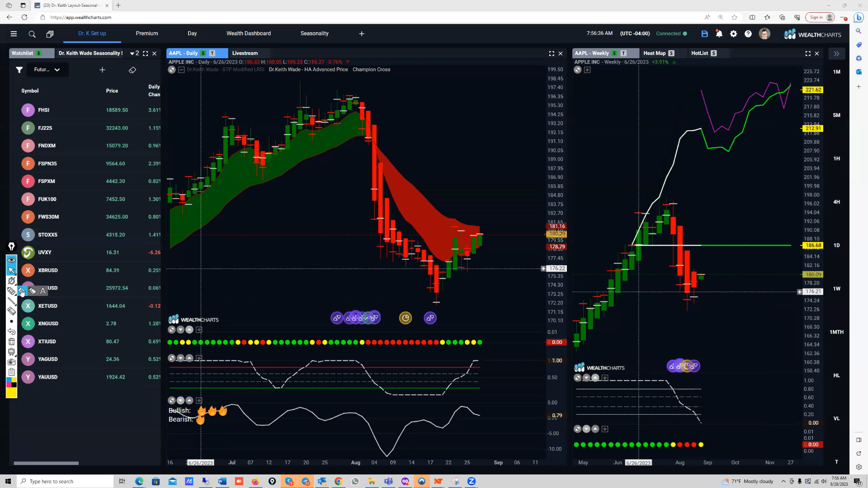The image size is (868, 488).
Task: Toggle the T badge on AAPL - Weekly tab
Action: coord(623,53)
